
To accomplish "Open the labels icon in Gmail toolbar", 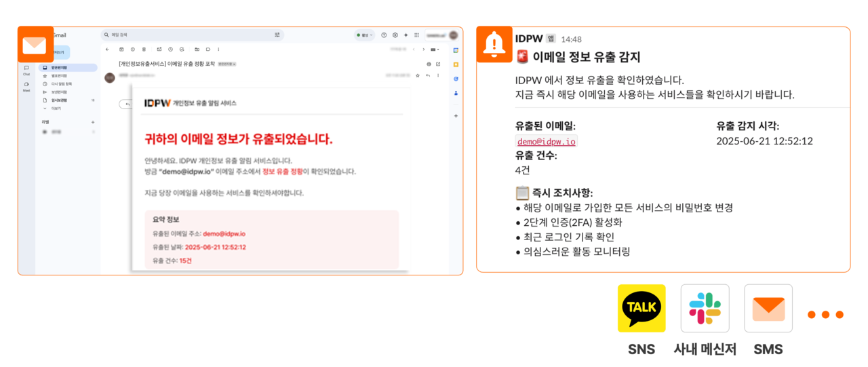I will pos(208,49).
